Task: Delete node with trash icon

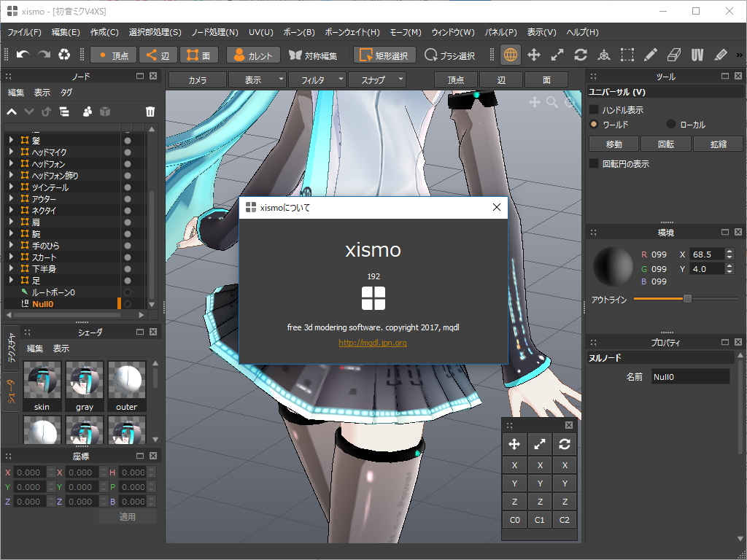Action: coord(150,112)
